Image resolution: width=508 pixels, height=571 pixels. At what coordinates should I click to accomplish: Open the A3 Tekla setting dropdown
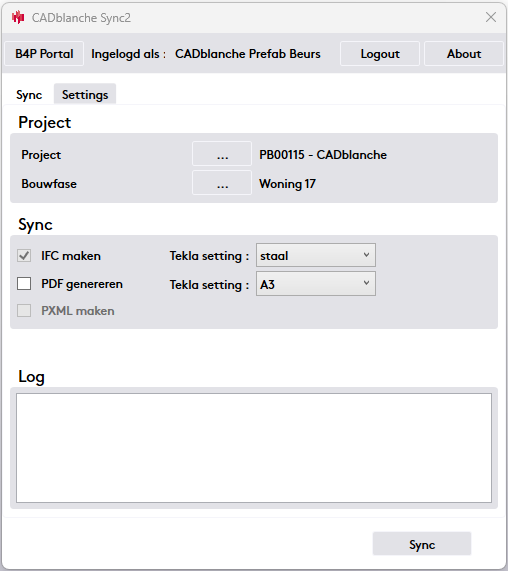(316, 284)
